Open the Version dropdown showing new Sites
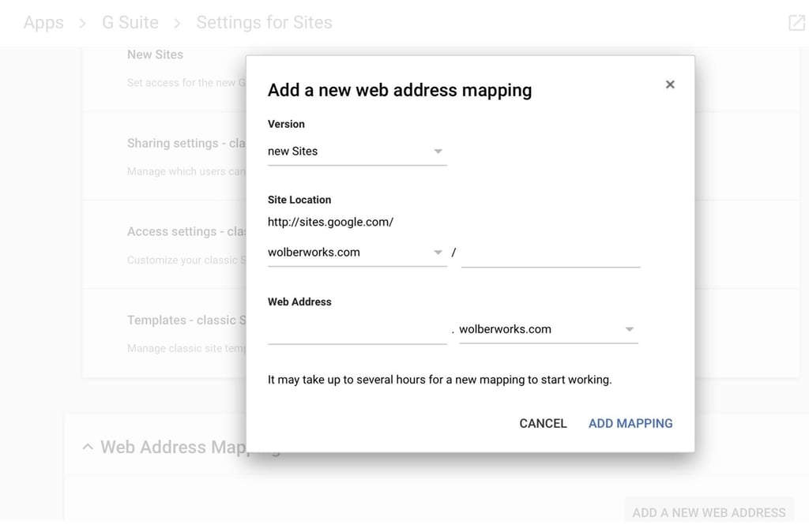Image resolution: width=809 pixels, height=532 pixels. pos(357,152)
